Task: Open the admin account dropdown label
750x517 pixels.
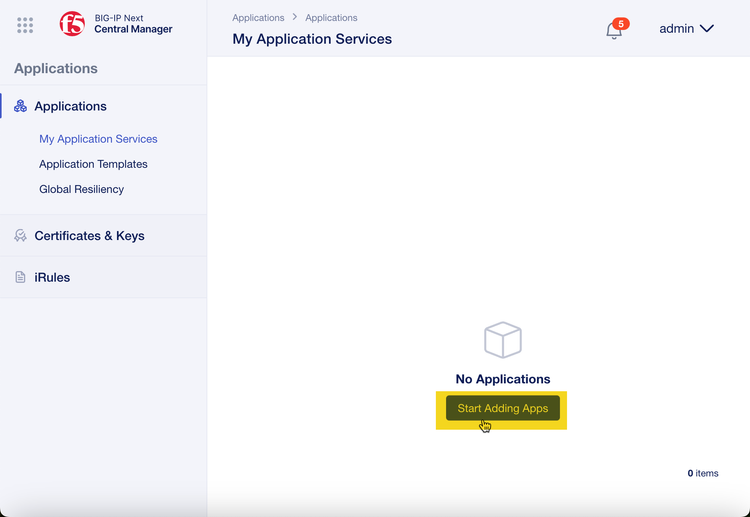Action: click(x=676, y=29)
